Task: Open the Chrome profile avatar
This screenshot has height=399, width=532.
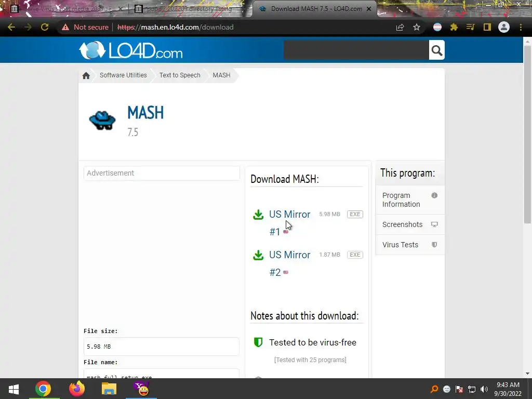Action: pyautogui.click(x=504, y=27)
